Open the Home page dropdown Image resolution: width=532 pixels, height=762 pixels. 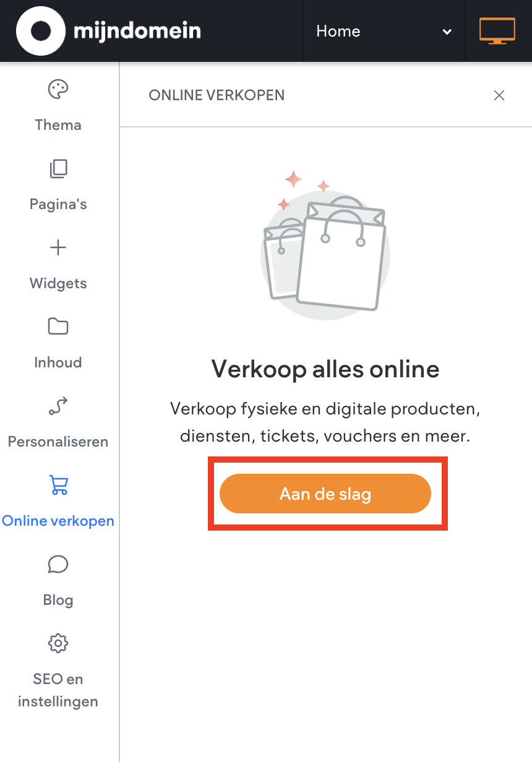click(x=384, y=31)
